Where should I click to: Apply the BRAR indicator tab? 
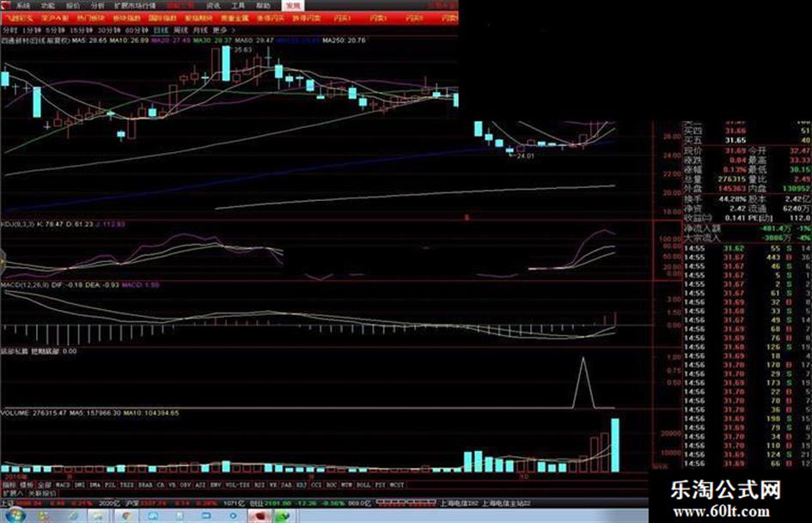[145, 485]
